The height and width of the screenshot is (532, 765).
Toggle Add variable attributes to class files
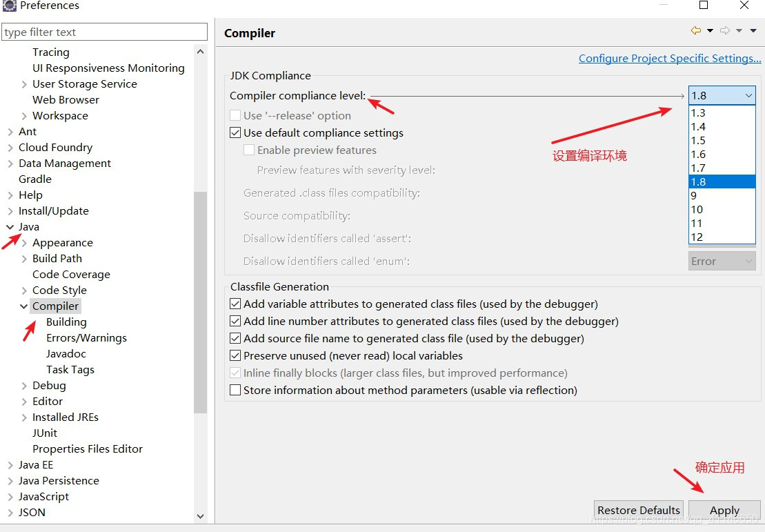[x=235, y=304]
